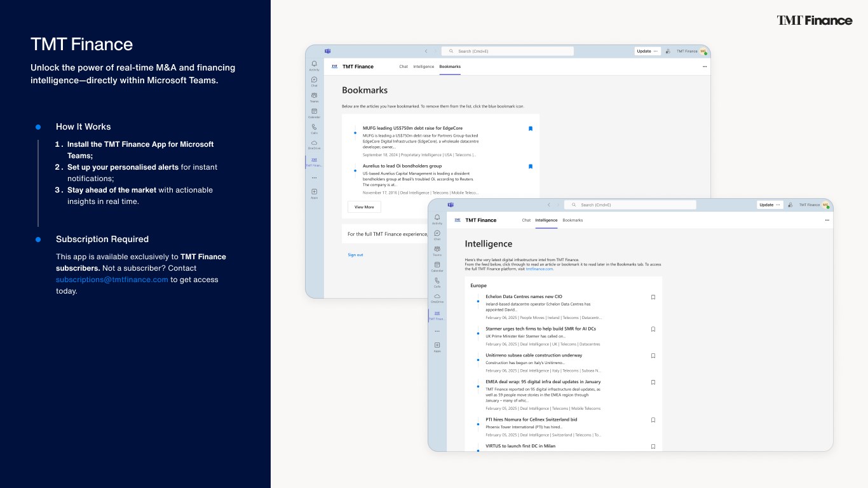868x488 pixels.
Task: Open MUFG leading US$750m debt raise article
Action: click(412, 128)
